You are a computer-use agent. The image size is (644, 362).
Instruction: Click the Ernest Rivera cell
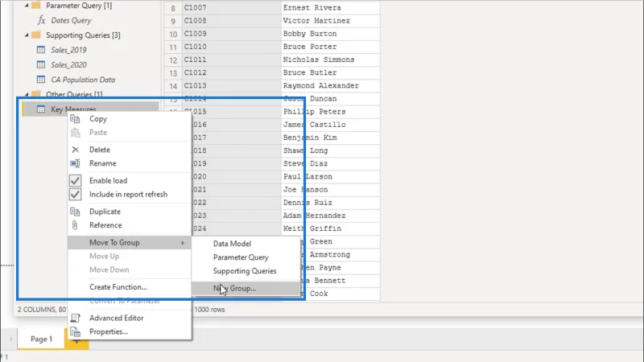click(x=331, y=7)
